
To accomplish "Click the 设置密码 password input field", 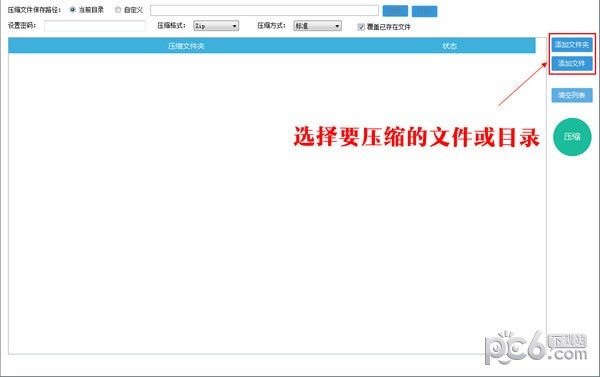I will [x=95, y=26].
